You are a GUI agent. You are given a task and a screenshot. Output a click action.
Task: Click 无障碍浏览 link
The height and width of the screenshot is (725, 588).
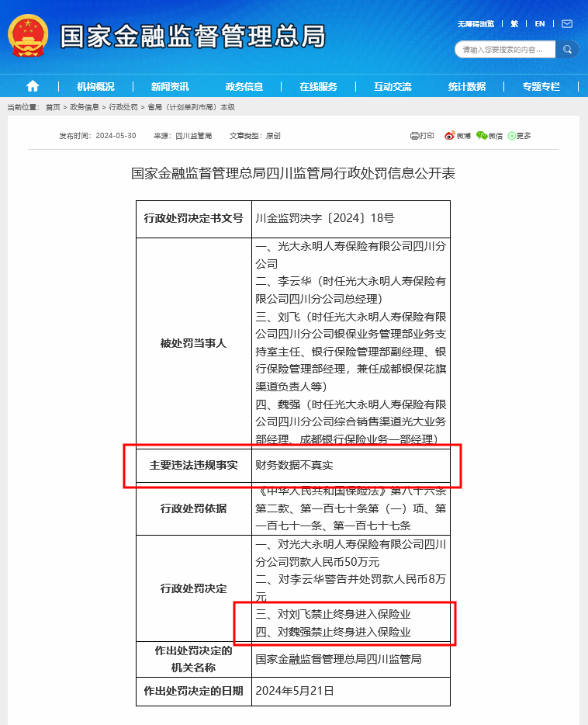(476, 23)
